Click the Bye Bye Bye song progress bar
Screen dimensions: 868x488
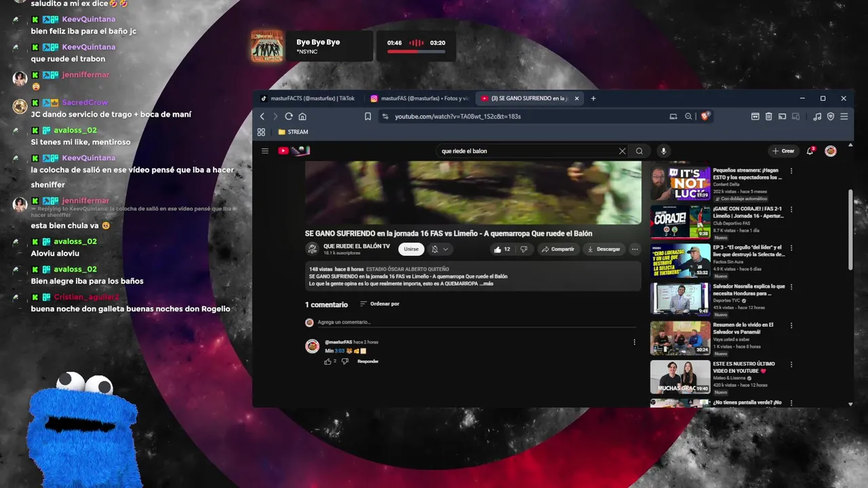click(x=416, y=52)
